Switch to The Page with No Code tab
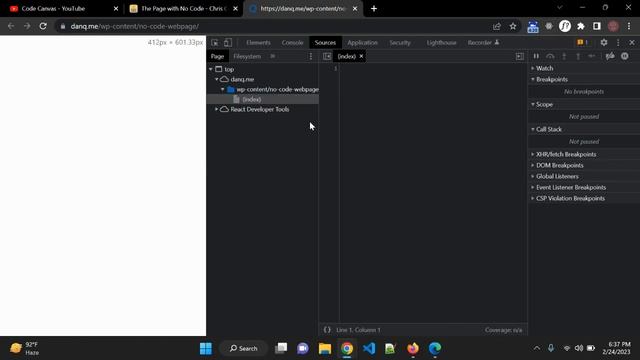The width and height of the screenshot is (640, 360). (183, 9)
